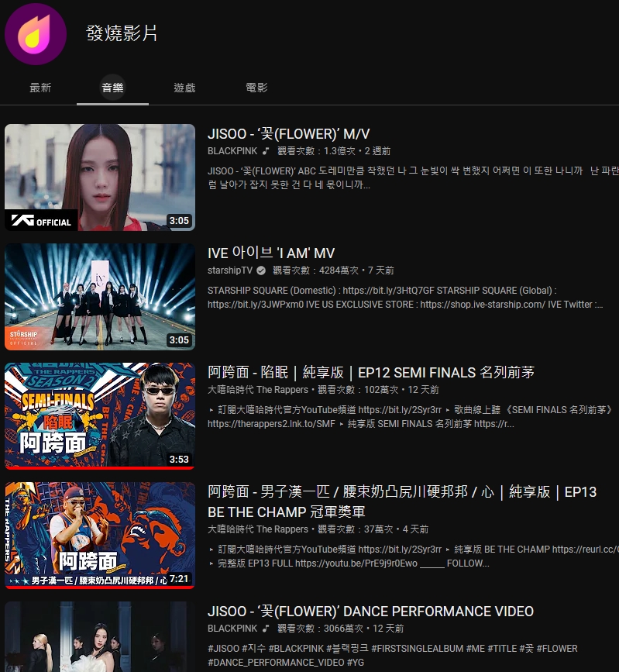This screenshot has width=619, height=672.
Task: Click the 3:05 duration badge on the JISOO M/V
Action: (179, 221)
